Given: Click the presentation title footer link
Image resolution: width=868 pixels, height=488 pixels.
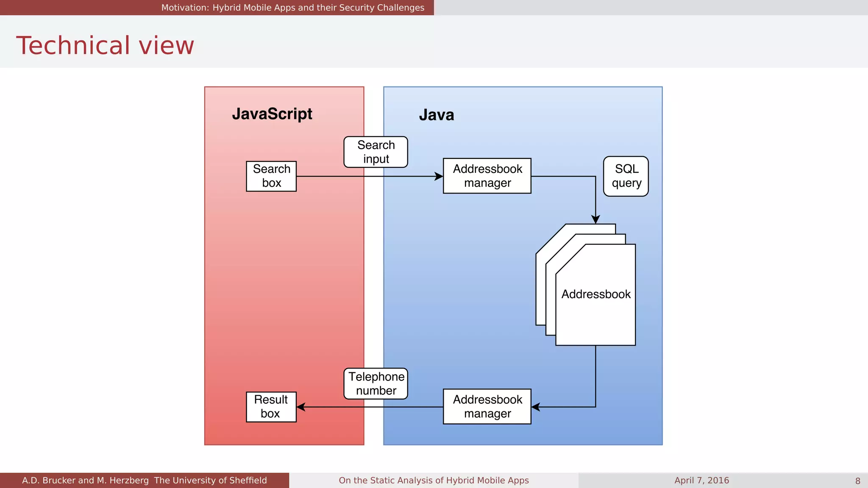Looking at the screenshot, I should [x=434, y=480].
